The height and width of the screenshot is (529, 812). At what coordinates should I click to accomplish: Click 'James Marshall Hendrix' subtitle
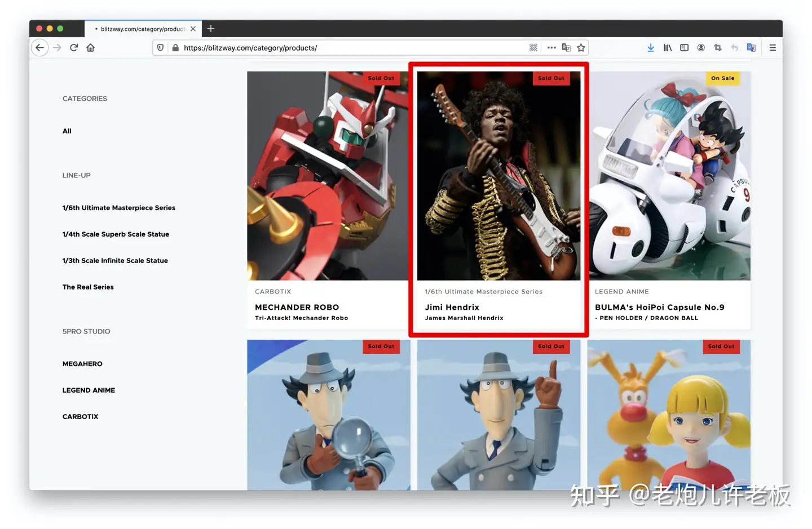tap(464, 318)
